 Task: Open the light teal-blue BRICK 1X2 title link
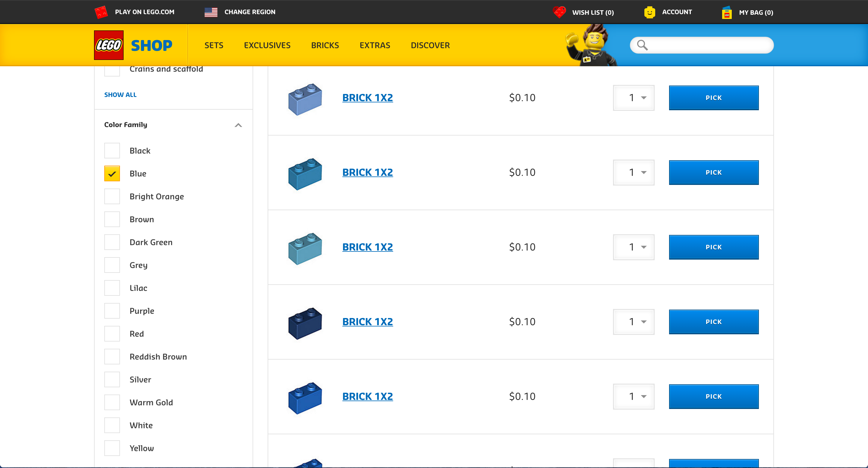pos(368,247)
